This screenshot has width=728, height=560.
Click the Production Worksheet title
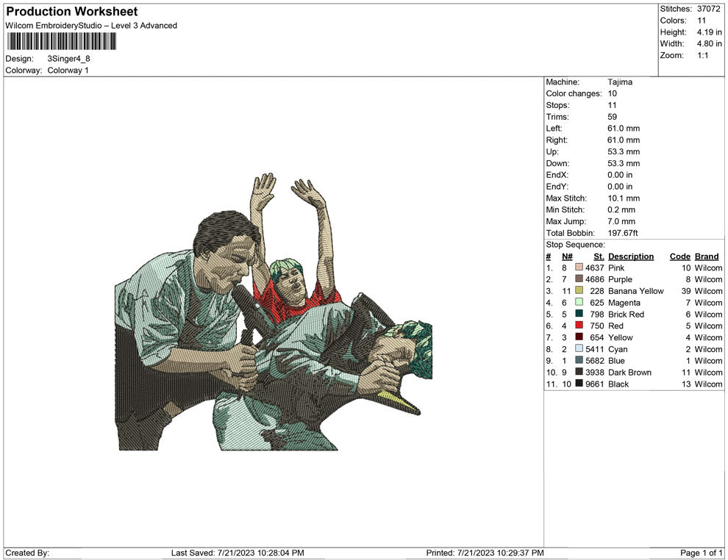pyautogui.click(x=72, y=12)
